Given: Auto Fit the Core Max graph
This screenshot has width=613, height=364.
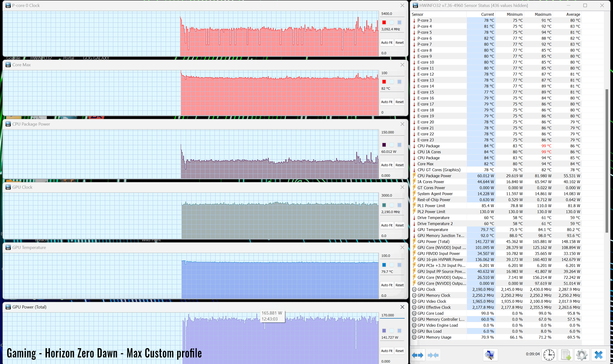Looking at the screenshot, I should 386,102.
